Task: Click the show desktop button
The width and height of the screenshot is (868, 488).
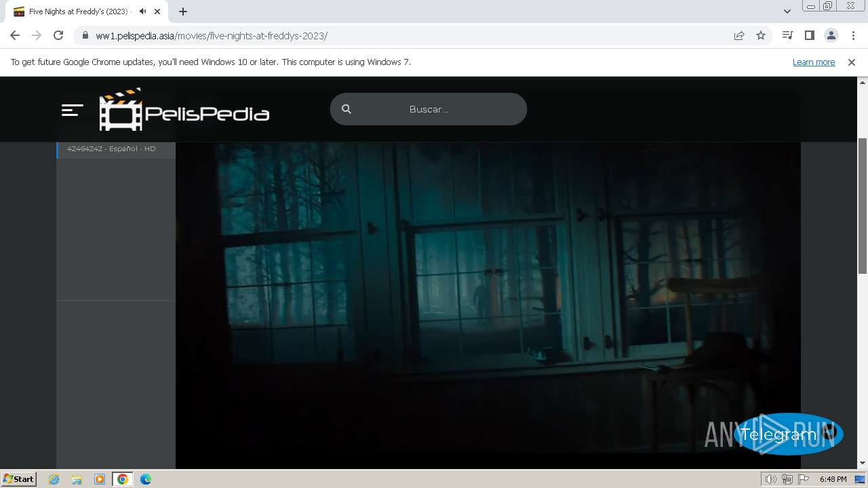Action: click(860, 479)
